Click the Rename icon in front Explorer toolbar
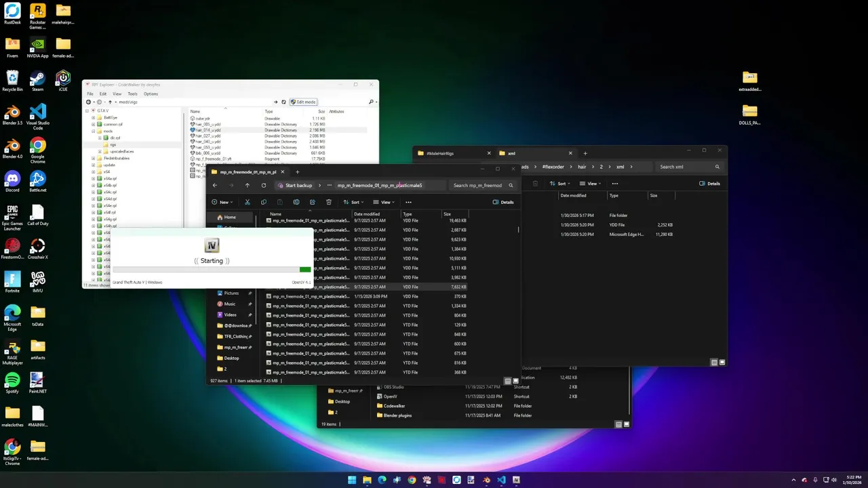 pos(296,202)
